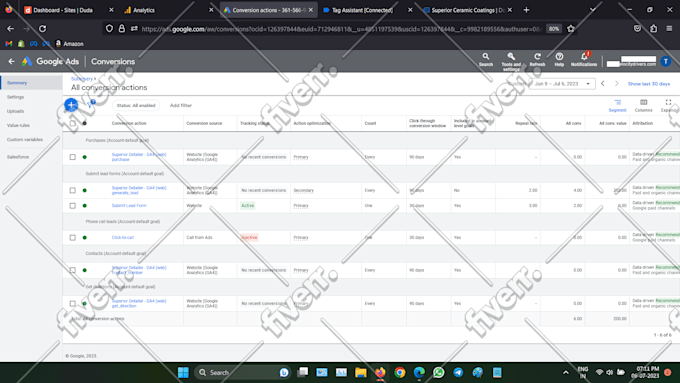Open the Help question mark icon
This screenshot has height=383, width=680.
[559, 59]
